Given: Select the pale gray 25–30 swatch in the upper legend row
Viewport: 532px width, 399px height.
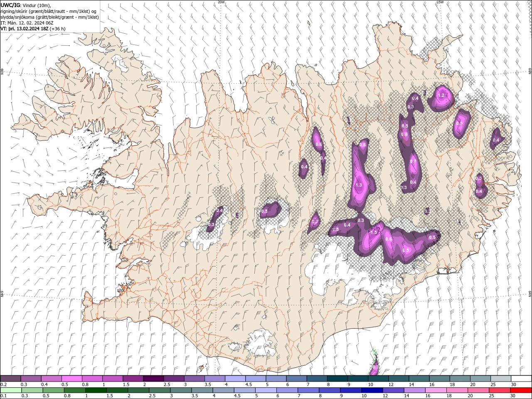Looking at the screenshot, I should click(501, 379).
